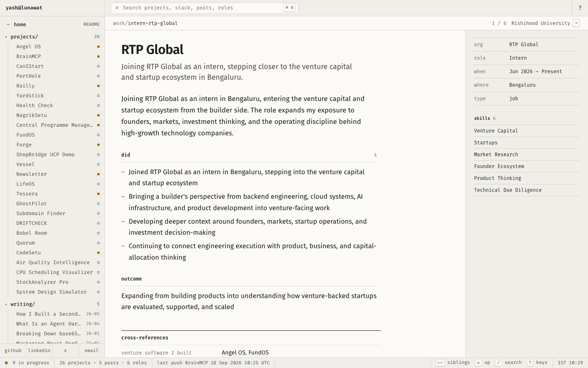Open the Health Check project
This screenshot has height=368, width=588.
tap(57, 105)
